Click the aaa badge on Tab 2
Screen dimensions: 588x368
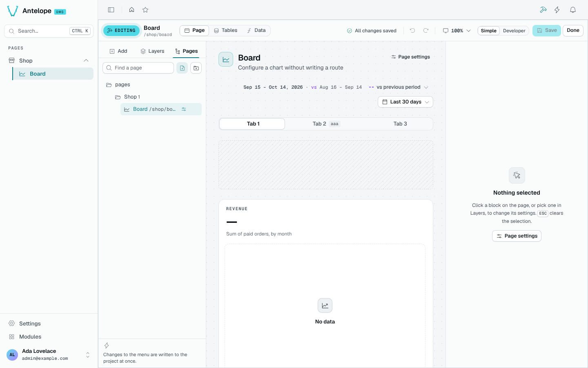click(x=334, y=124)
